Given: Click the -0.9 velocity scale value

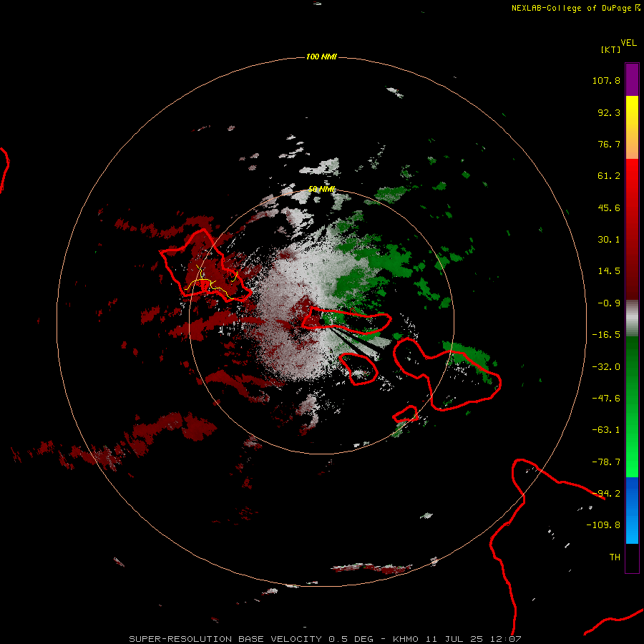Looking at the screenshot, I should pyautogui.click(x=609, y=303).
